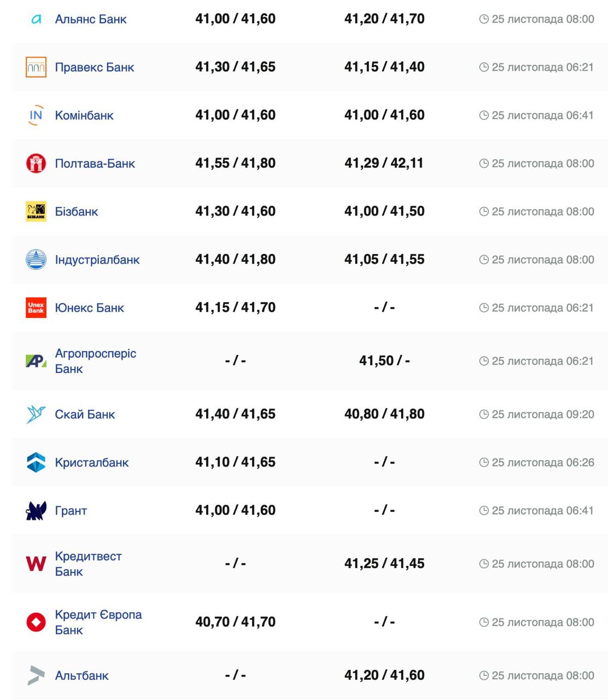Click the Кредит Європа Банк logo
This screenshot has height=700, width=616.
tap(36, 622)
